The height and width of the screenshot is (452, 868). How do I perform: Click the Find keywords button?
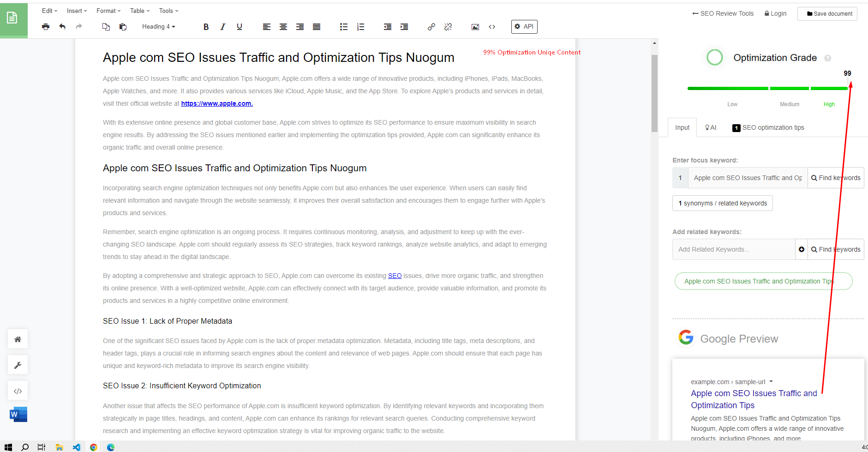click(x=836, y=177)
